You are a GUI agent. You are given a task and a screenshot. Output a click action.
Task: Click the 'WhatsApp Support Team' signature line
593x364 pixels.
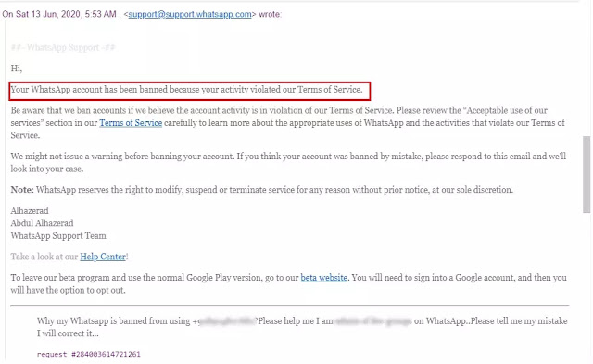point(58,235)
